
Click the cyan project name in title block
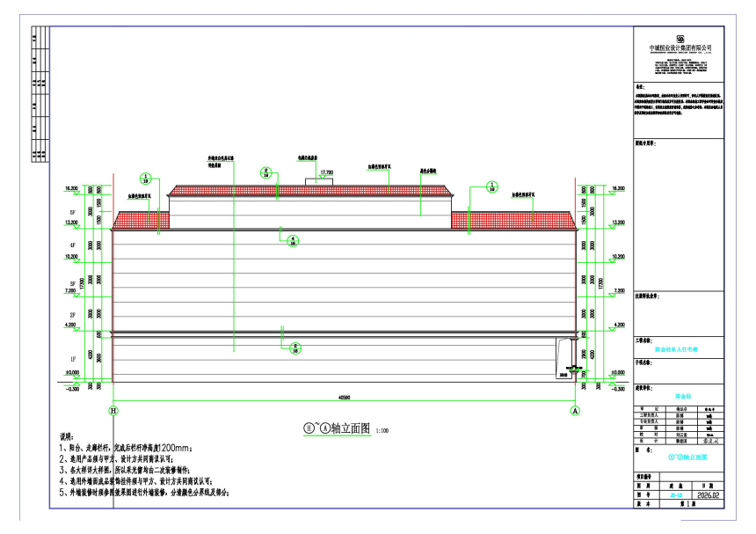click(x=680, y=349)
